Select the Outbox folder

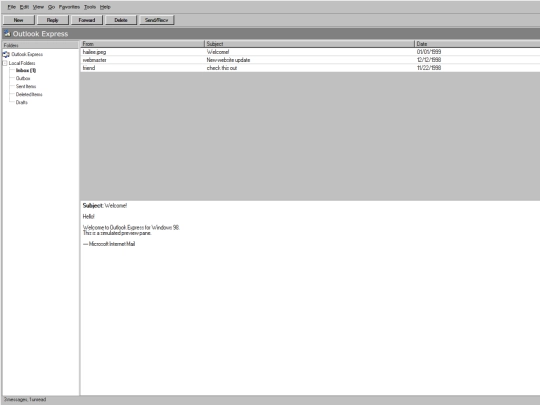(x=23, y=78)
